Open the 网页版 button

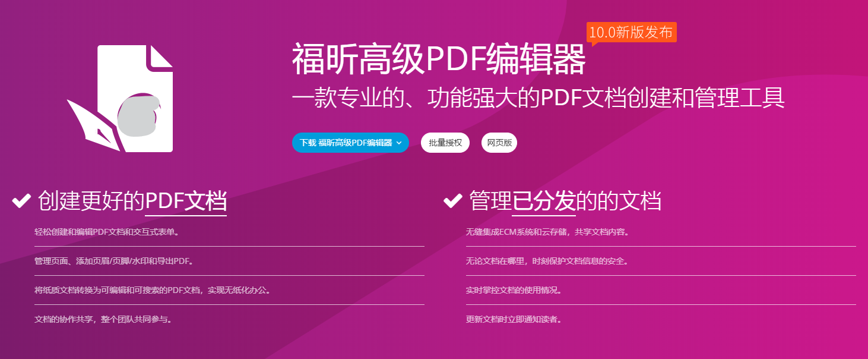(499, 142)
